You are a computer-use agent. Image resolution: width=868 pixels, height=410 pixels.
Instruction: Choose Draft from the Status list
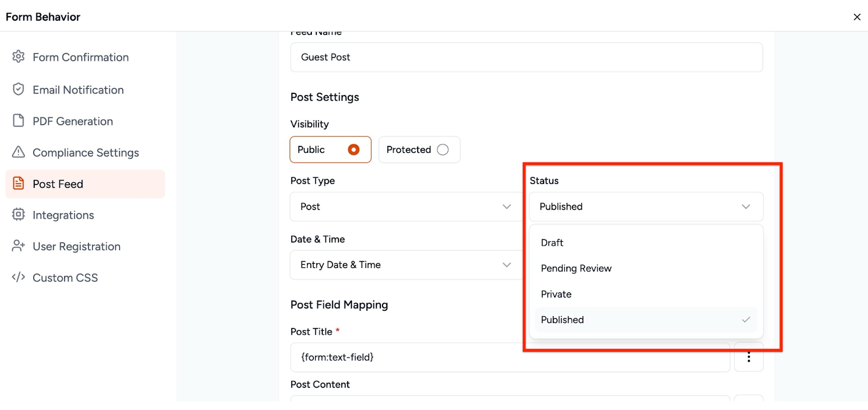click(x=552, y=243)
